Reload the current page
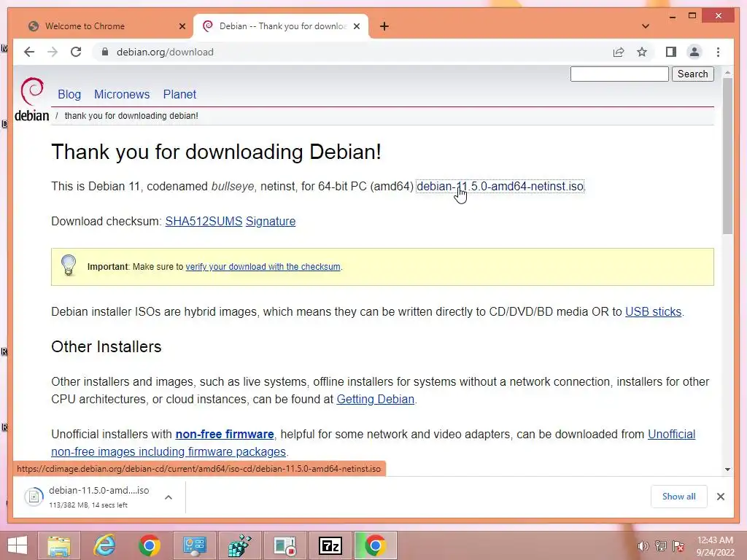The height and width of the screenshot is (560, 747). pos(76,52)
